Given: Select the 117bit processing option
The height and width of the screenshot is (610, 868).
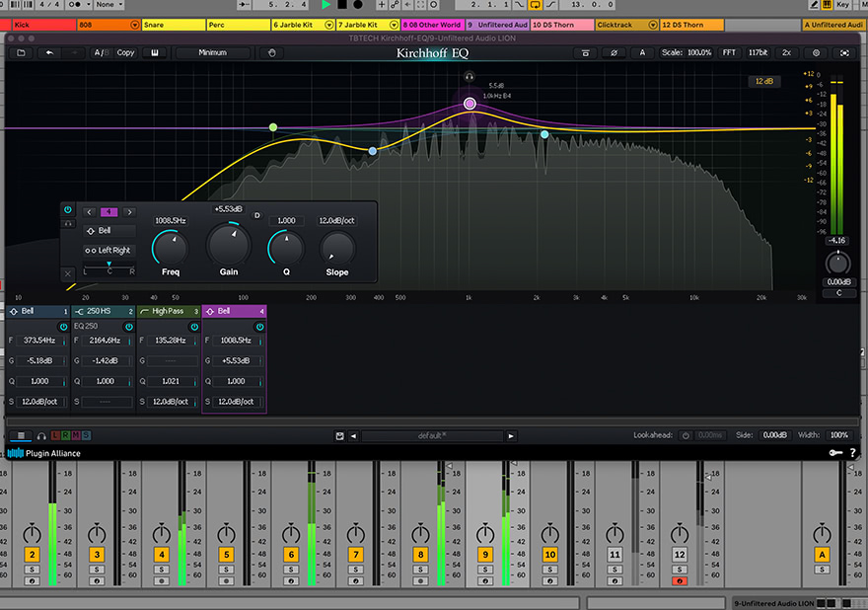Looking at the screenshot, I should click(x=758, y=52).
